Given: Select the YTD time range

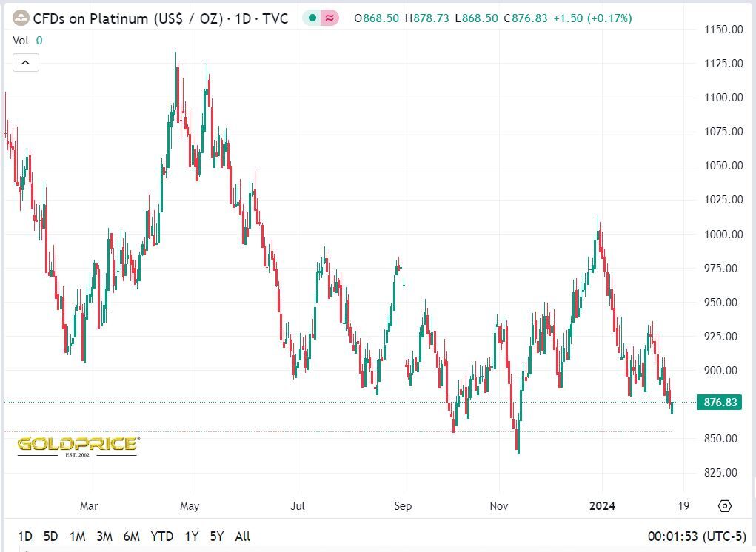Looking at the screenshot, I should coord(161,536).
